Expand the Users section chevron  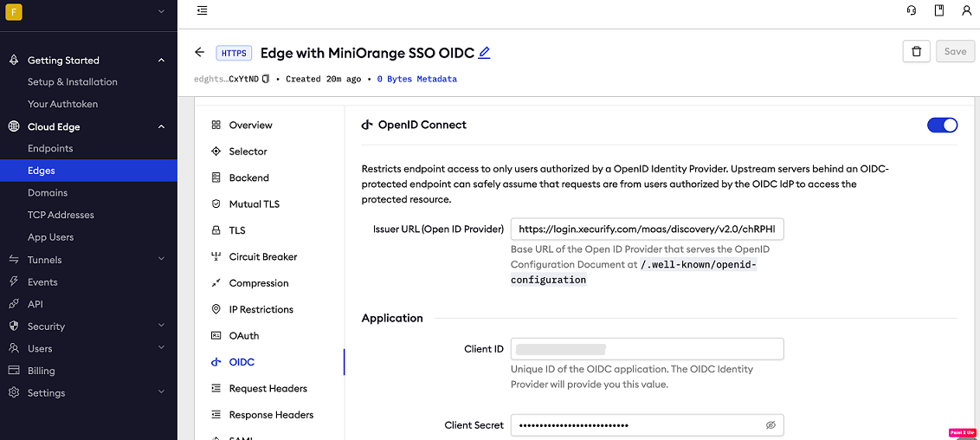(x=161, y=347)
